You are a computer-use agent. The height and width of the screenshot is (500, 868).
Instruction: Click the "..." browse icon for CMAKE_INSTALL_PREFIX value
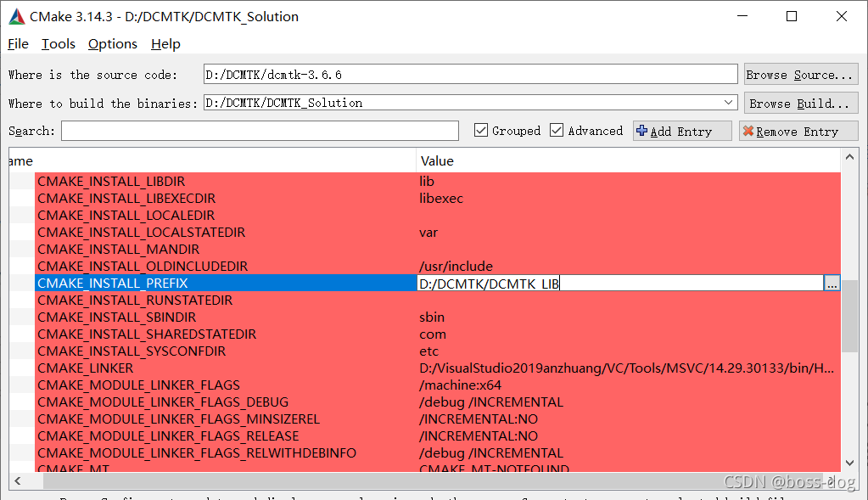point(831,283)
